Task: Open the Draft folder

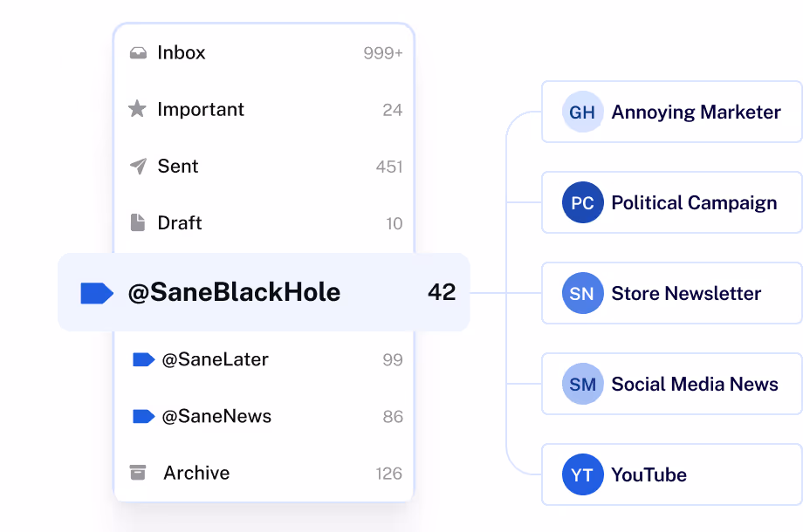Action: coord(264,222)
